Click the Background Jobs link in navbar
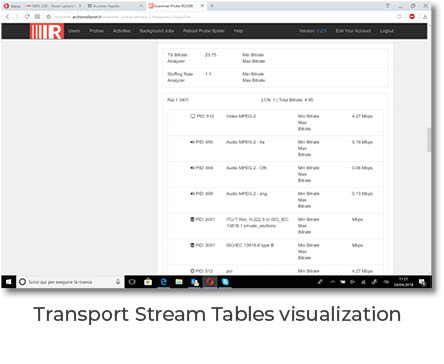Viewport: 444px width, 364px height. tap(157, 31)
